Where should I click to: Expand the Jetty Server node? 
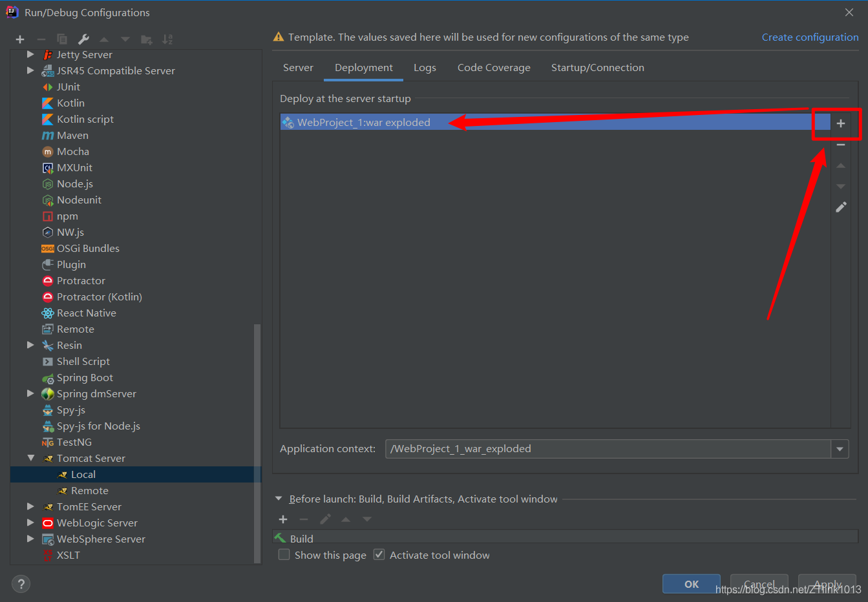click(x=30, y=54)
